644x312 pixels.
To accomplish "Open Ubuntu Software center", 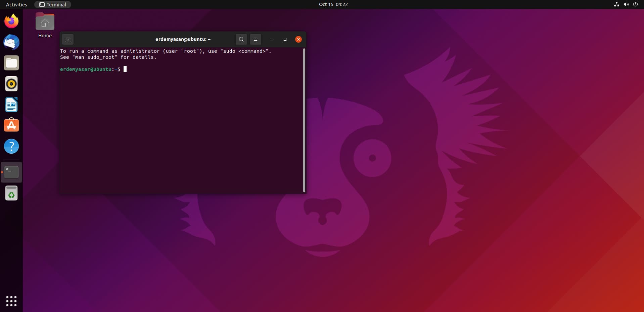I will coord(11,125).
